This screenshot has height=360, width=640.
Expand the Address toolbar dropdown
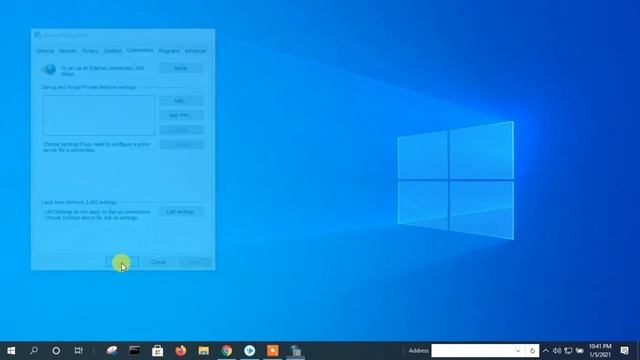tap(518, 351)
